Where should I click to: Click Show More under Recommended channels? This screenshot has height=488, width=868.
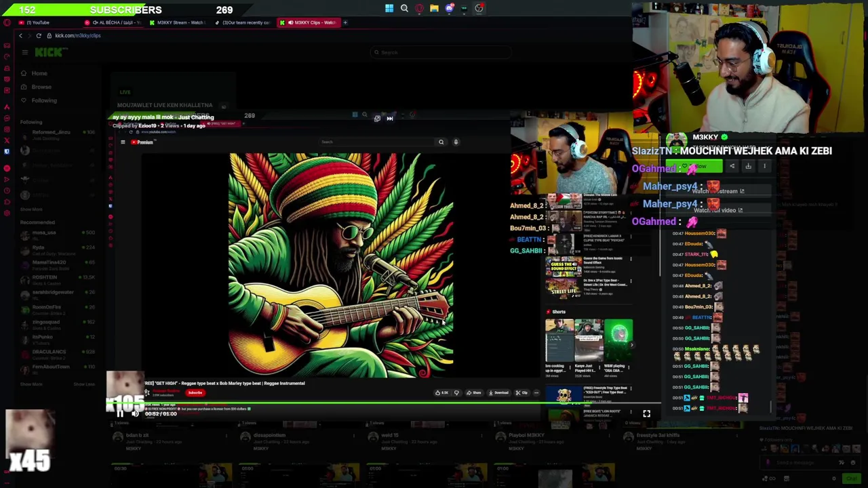coord(31,384)
